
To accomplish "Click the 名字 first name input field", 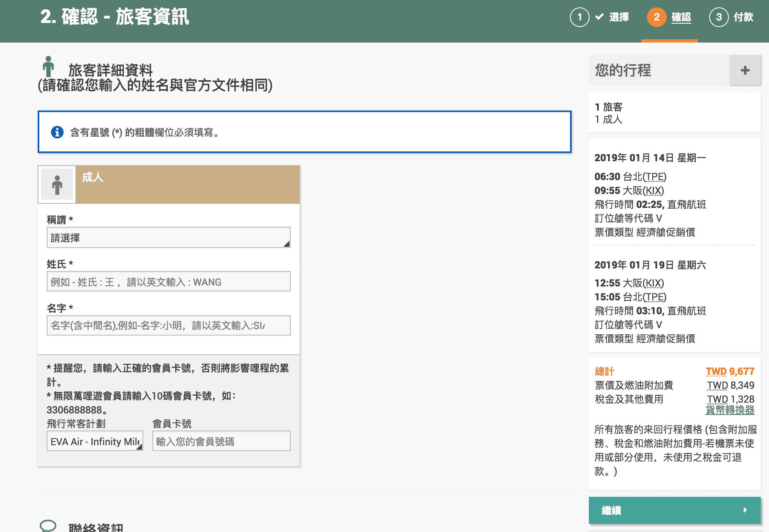I will [169, 325].
